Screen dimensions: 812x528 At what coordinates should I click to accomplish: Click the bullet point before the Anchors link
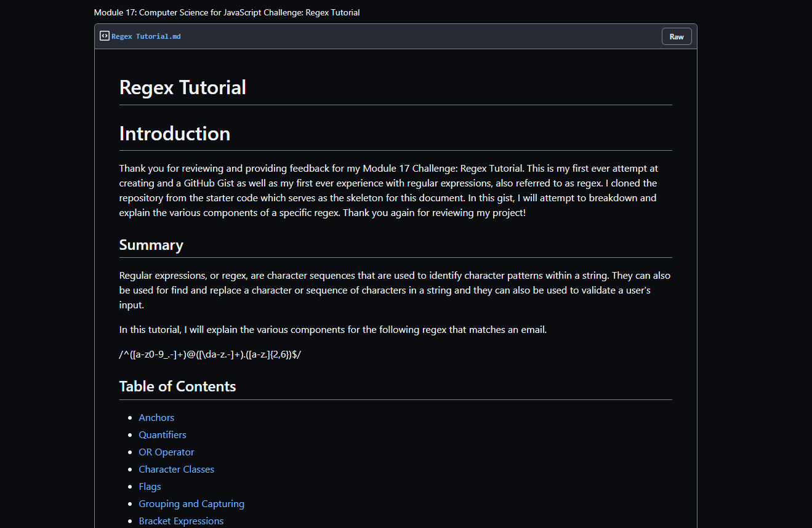click(x=130, y=418)
